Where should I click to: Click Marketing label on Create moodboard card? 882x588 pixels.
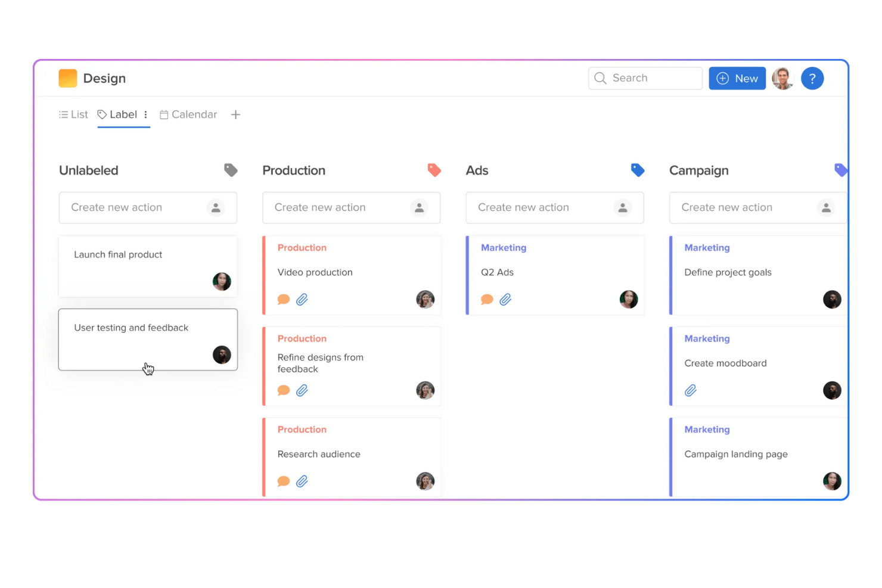(707, 339)
